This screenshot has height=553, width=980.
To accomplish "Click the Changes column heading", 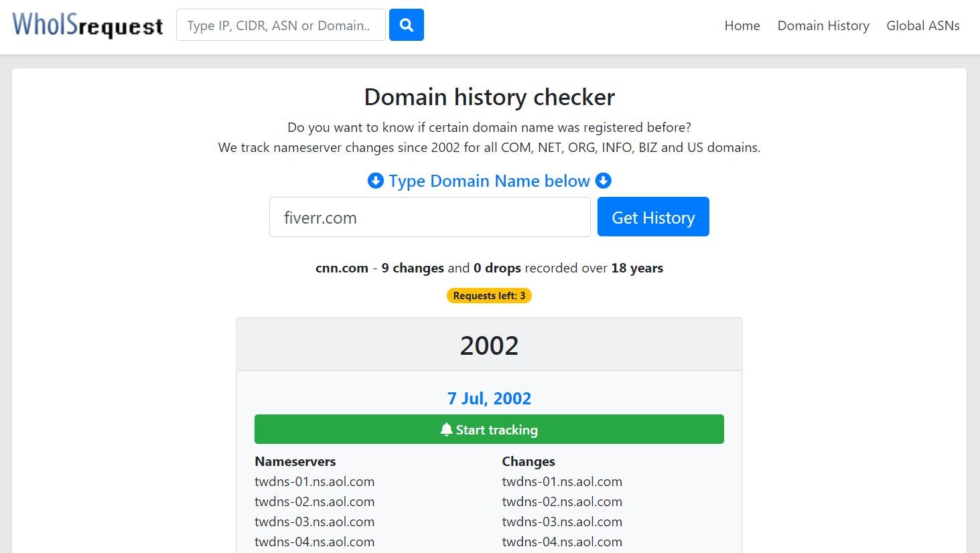I will 528,461.
